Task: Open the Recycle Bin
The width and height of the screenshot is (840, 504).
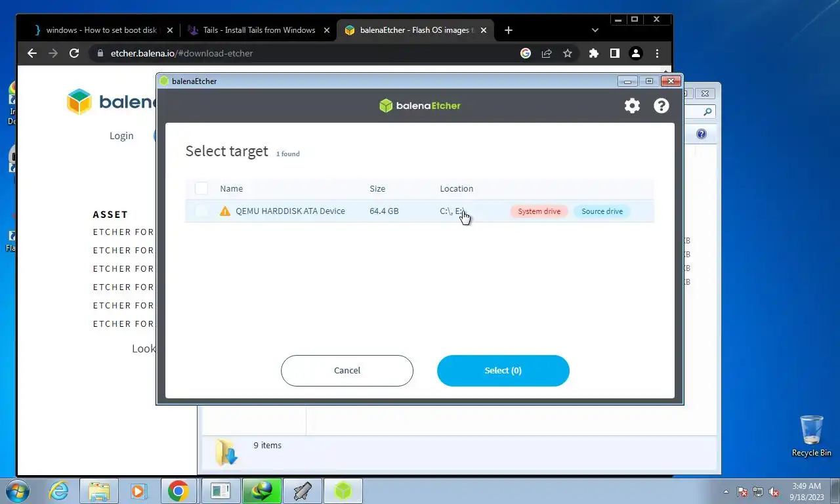Action: [x=812, y=436]
